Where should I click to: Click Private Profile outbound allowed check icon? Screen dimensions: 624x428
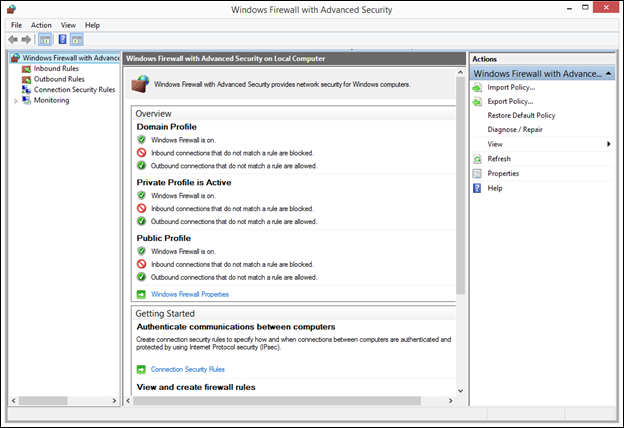click(x=141, y=221)
